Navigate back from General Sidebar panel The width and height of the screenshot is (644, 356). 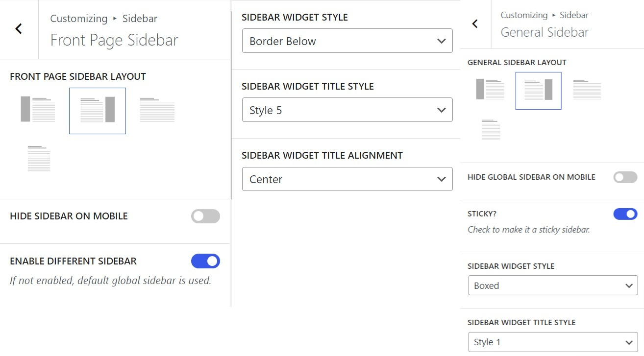(474, 24)
